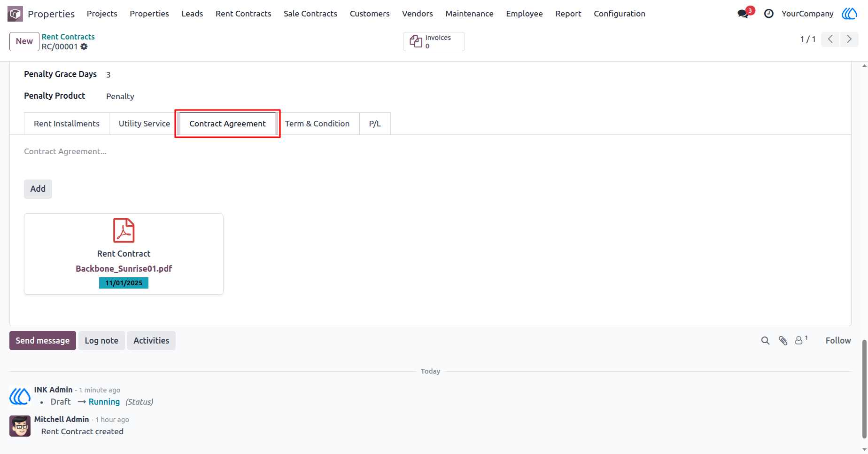The width and height of the screenshot is (868, 454).
Task: Open the Activities button
Action: 151,341
